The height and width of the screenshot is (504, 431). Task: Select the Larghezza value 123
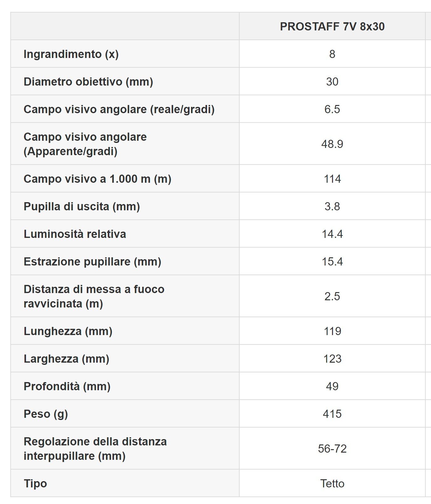tap(332, 359)
